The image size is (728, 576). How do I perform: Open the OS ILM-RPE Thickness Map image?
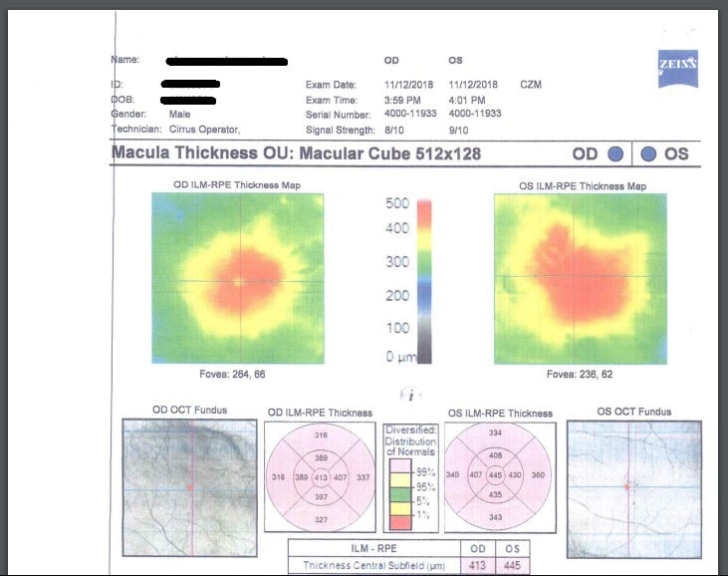(x=580, y=279)
